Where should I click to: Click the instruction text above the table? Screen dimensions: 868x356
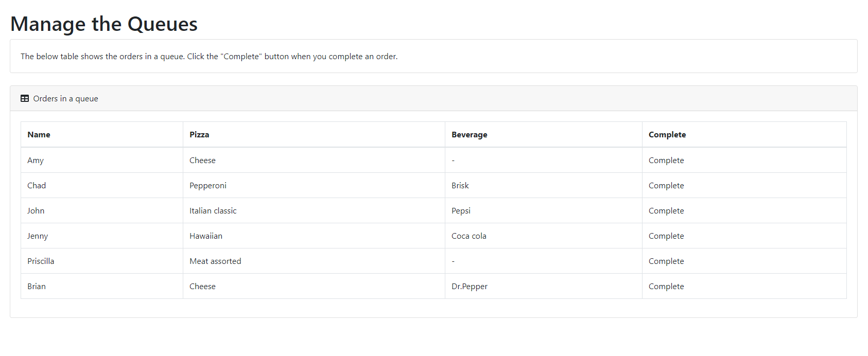(209, 57)
